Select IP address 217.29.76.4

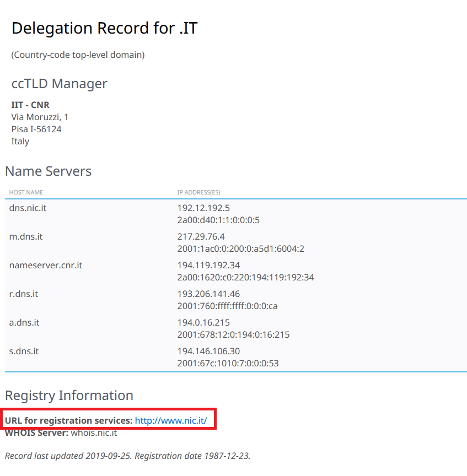(x=201, y=236)
